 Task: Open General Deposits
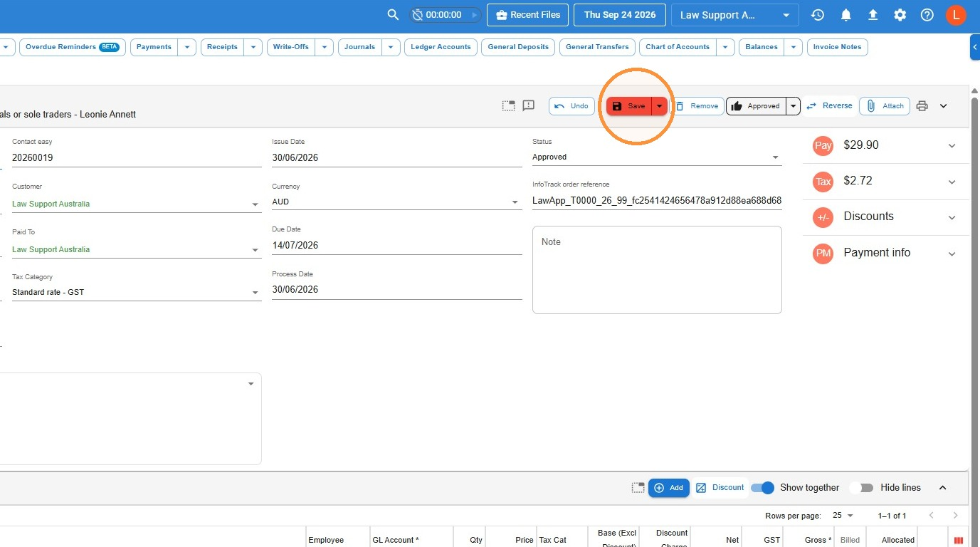point(518,47)
